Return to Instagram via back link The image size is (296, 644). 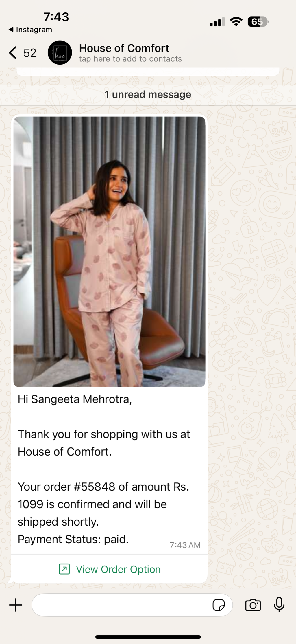tap(30, 30)
